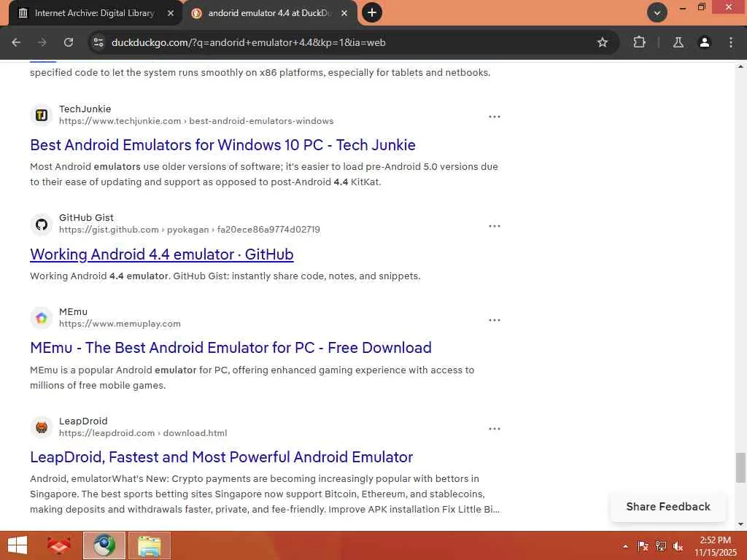This screenshot has width=747, height=560.
Task: Click the memuplay.com URL text
Action: point(120,324)
